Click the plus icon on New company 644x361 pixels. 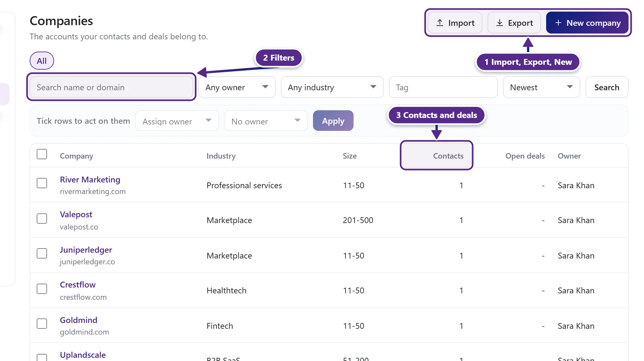click(558, 23)
